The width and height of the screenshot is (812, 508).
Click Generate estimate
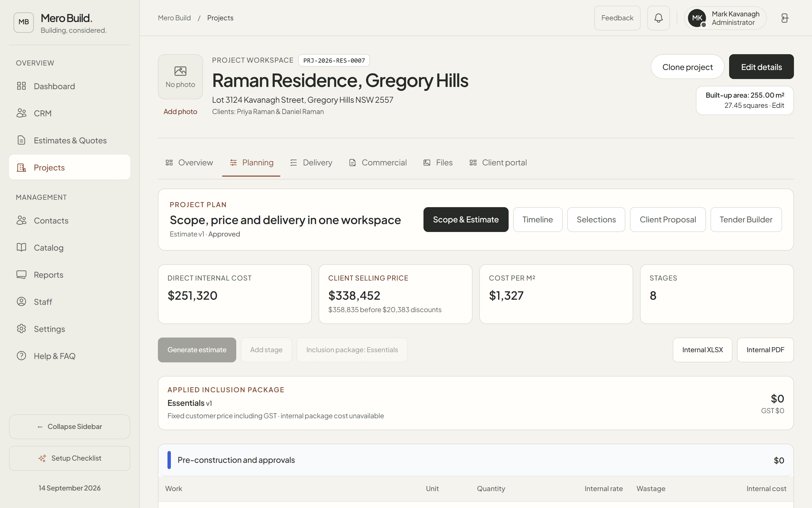(197, 350)
